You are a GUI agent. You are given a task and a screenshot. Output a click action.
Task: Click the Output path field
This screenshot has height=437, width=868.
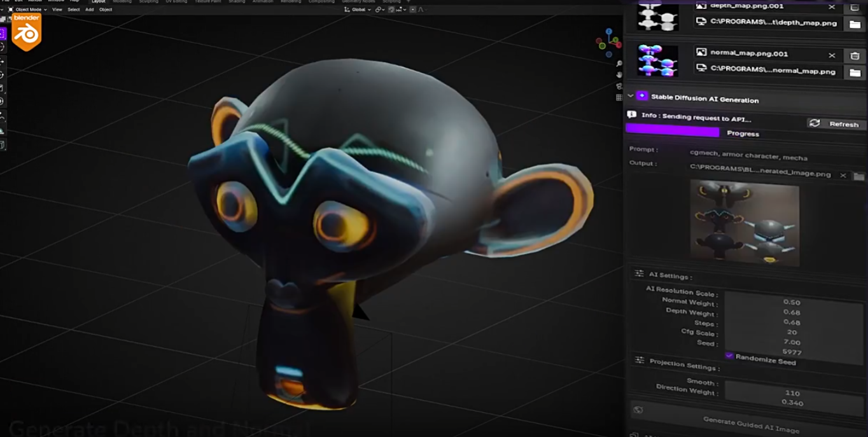click(x=761, y=170)
